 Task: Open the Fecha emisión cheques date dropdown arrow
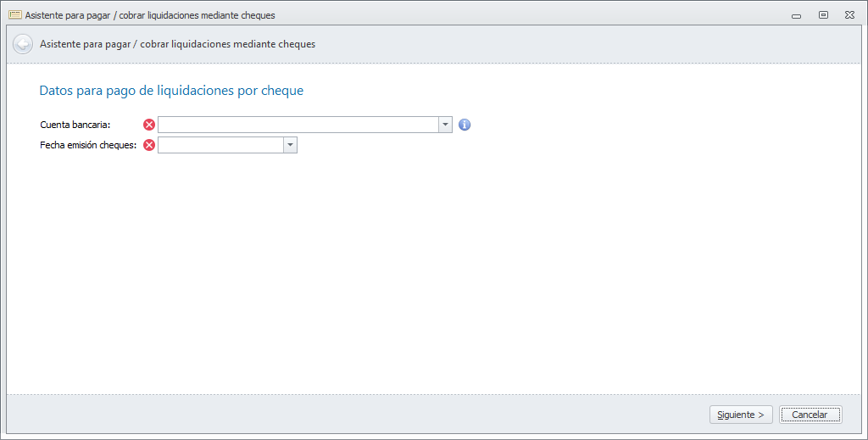[x=290, y=145]
